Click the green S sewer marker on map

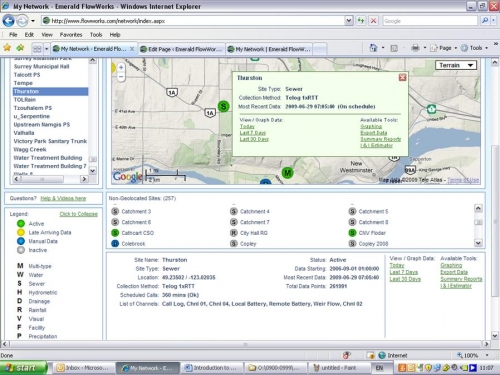point(224,106)
